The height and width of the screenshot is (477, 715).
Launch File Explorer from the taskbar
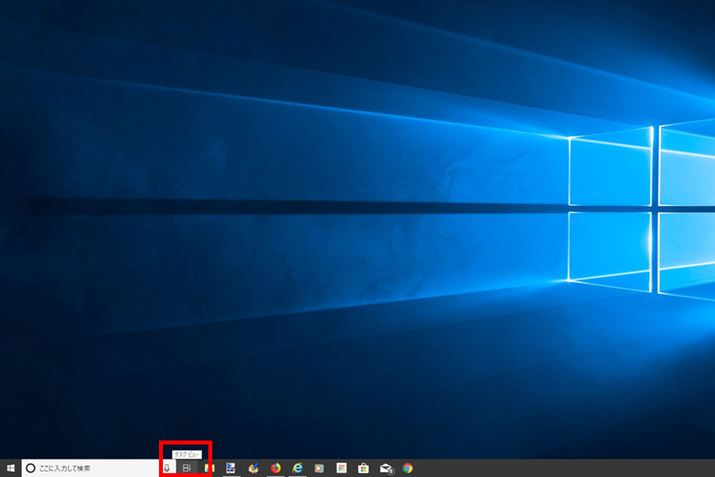[209, 468]
